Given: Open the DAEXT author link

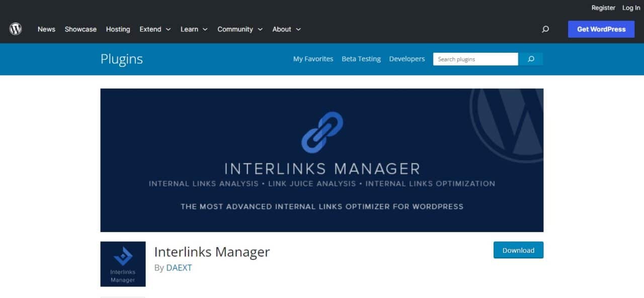Looking at the screenshot, I should 179,268.
